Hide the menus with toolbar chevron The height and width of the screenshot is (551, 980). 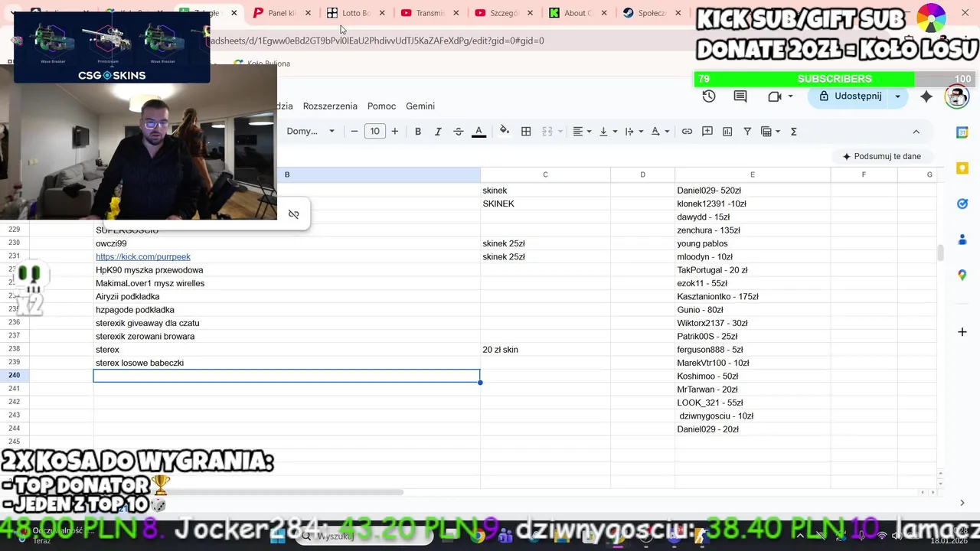[916, 132]
